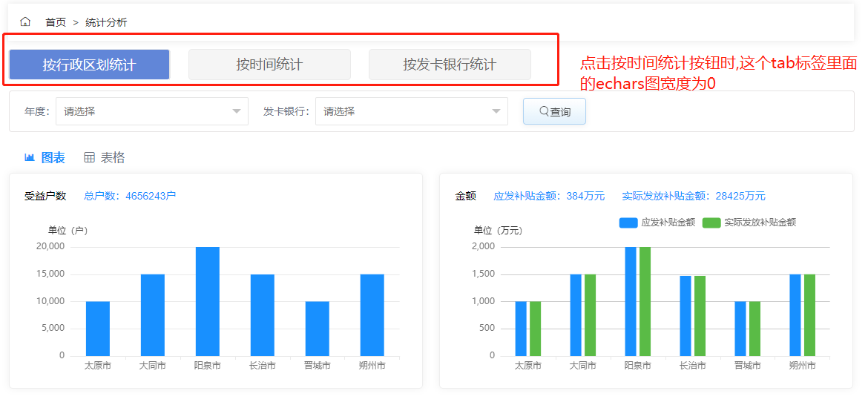Switch to 按时间统计 tab button
The height and width of the screenshot is (405, 868).
[269, 65]
